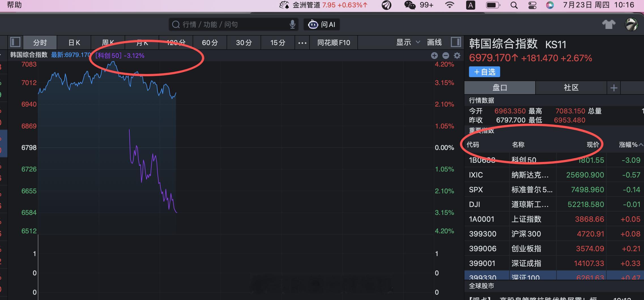644x300 pixels.
Task: Click the 全球股市 section header
Action: 481,286
